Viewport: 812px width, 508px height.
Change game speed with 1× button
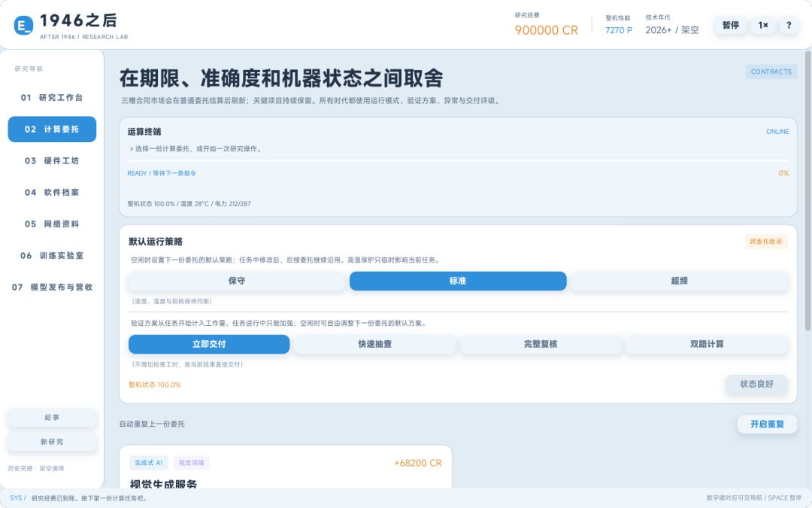coord(763,25)
